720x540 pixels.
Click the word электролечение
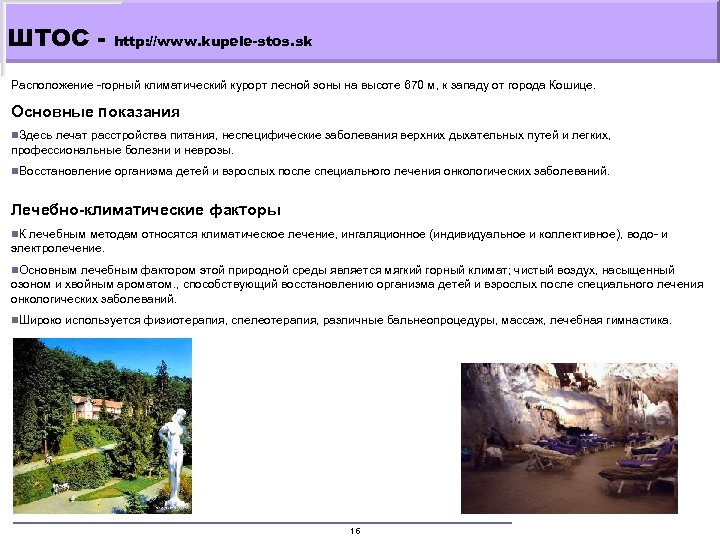[x=58, y=248]
